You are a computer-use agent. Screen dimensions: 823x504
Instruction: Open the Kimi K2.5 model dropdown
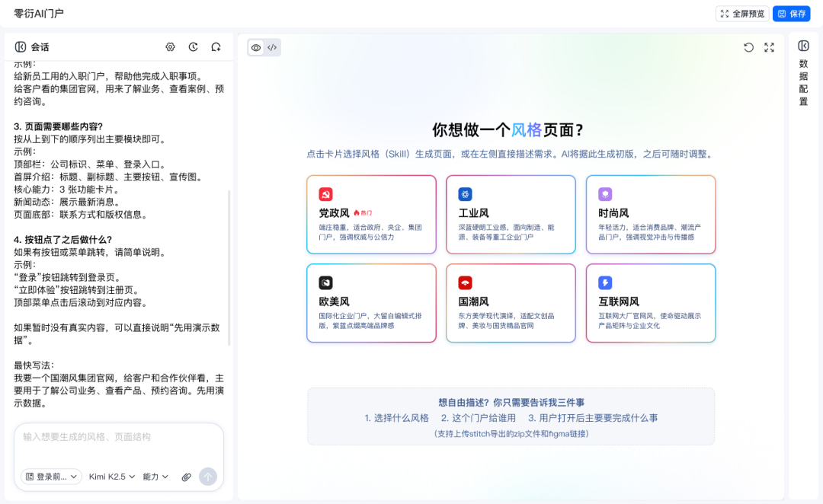pos(112,477)
